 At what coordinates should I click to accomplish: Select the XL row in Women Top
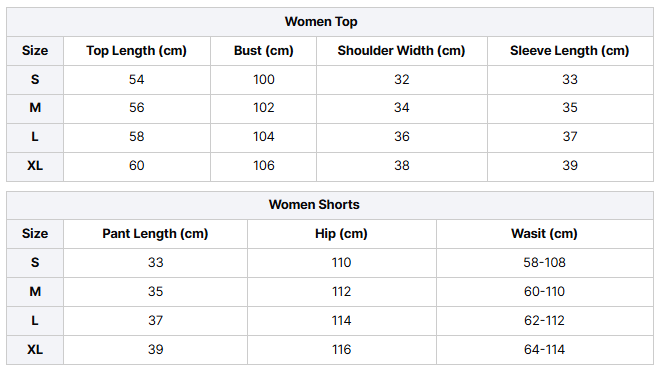[x=330, y=167]
